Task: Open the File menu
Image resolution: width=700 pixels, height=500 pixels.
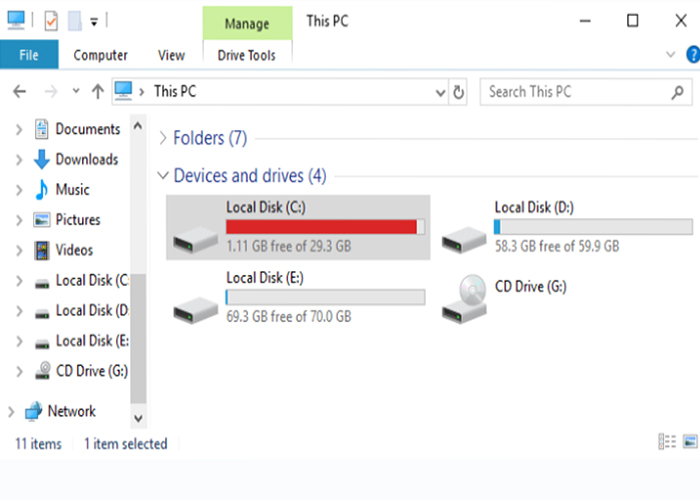Action: pyautogui.click(x=28, y=55)
